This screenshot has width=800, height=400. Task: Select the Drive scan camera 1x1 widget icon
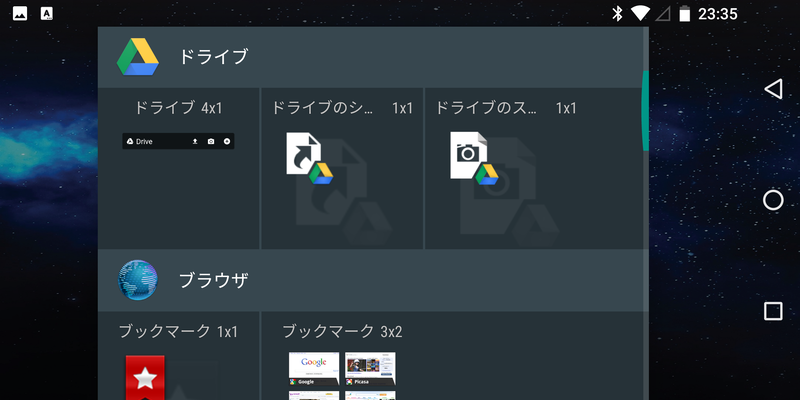pyautogui.click(x=474, y=158)
